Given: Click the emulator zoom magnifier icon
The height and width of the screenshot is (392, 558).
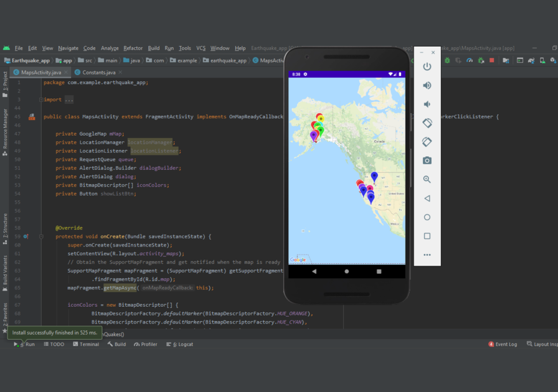Looking at the screenshot, I should [427, 179].
